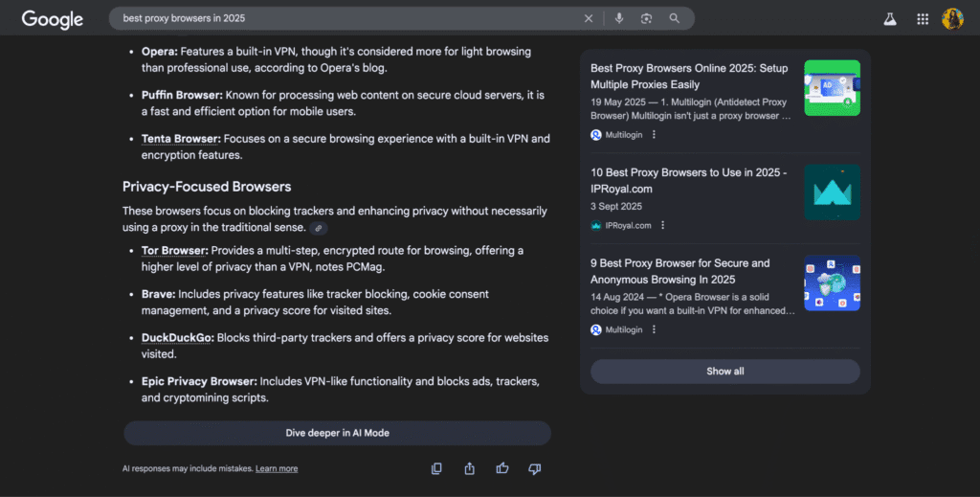Give thumbs up to AI response
The width and height of the screenshot is (980, 497).
pos(502,468)
